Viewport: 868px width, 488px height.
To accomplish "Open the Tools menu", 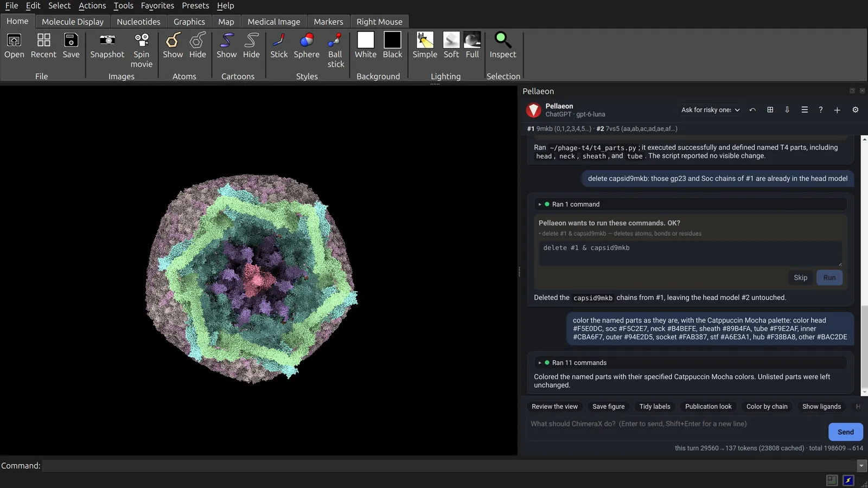I will pos(123,5).
